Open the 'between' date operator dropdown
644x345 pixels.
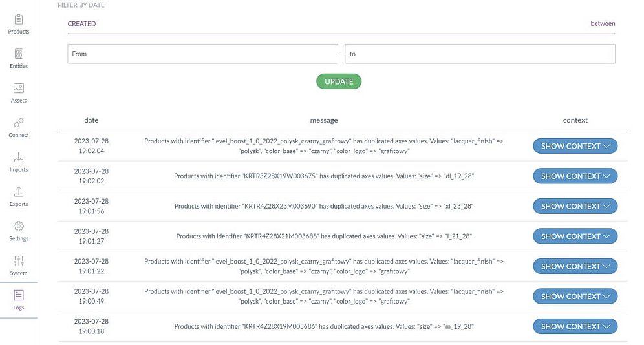603,24
